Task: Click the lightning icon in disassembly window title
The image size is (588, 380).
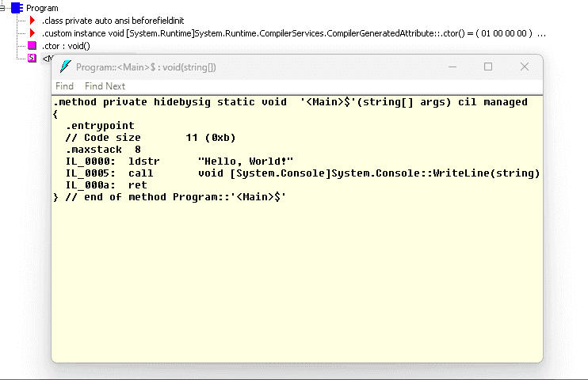Action: point(65,66)
